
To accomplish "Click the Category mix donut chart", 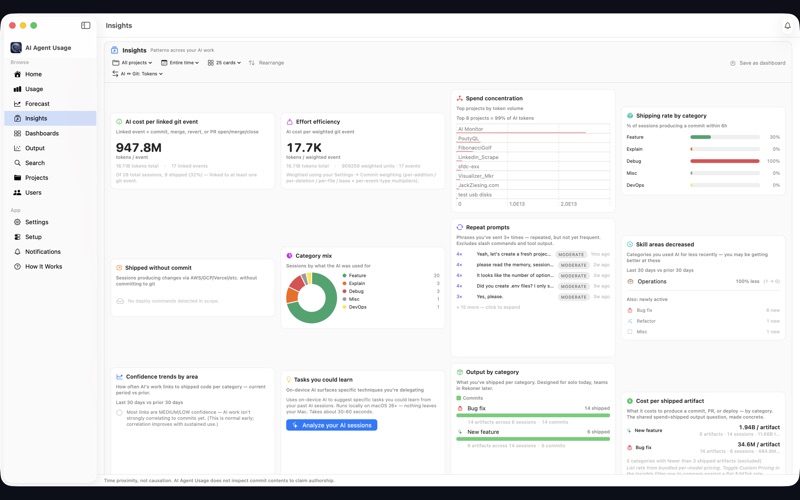I will point(312,298).
